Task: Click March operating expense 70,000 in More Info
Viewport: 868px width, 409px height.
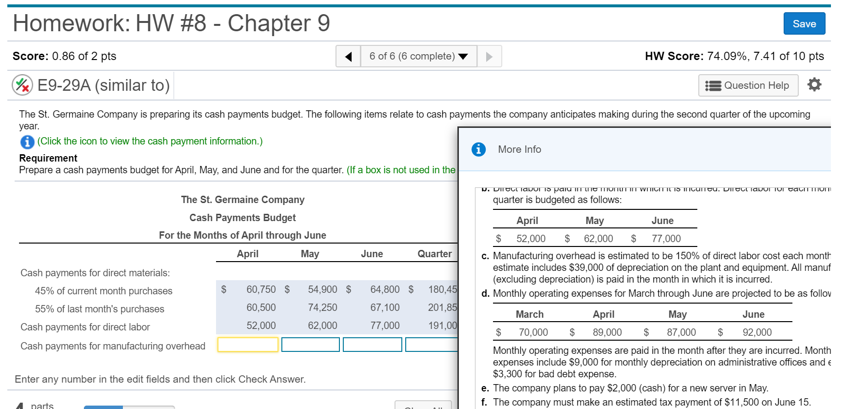Action: (x=533, y=332)
